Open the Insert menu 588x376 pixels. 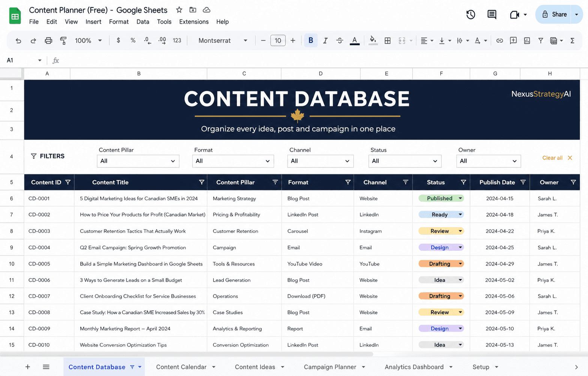pos(93,22)
